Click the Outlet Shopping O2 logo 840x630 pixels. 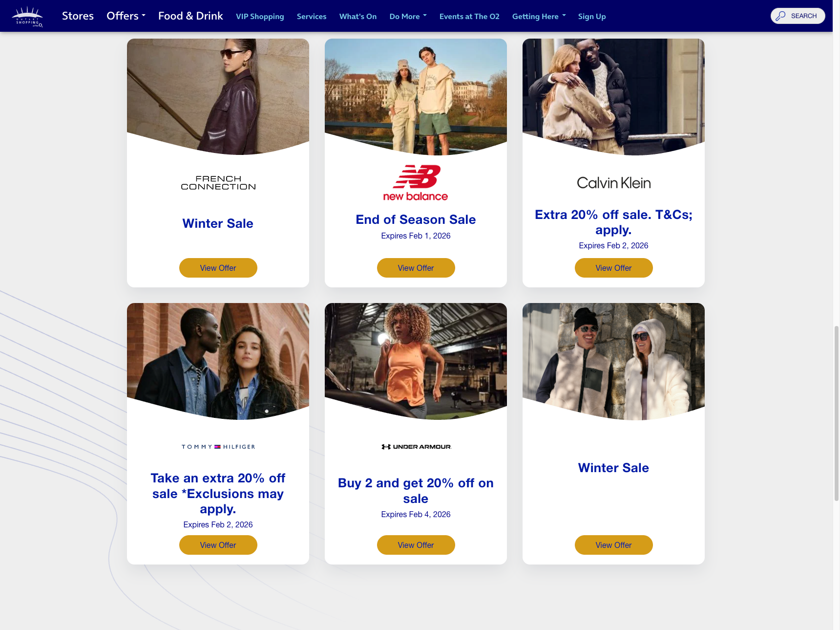pos(27,17)
